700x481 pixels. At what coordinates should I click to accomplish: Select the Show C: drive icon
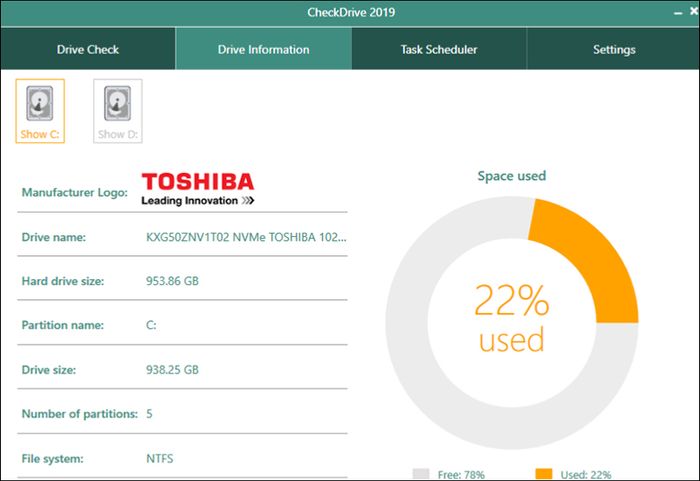[40, 111]
